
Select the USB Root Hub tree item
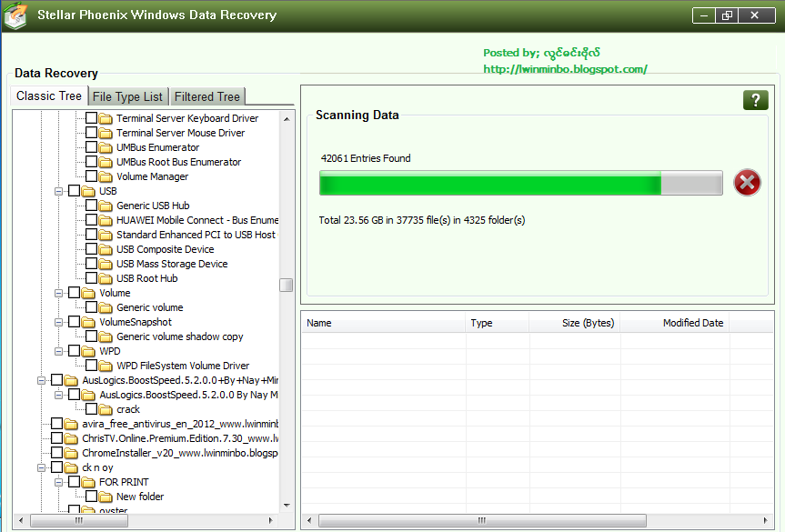147,278
